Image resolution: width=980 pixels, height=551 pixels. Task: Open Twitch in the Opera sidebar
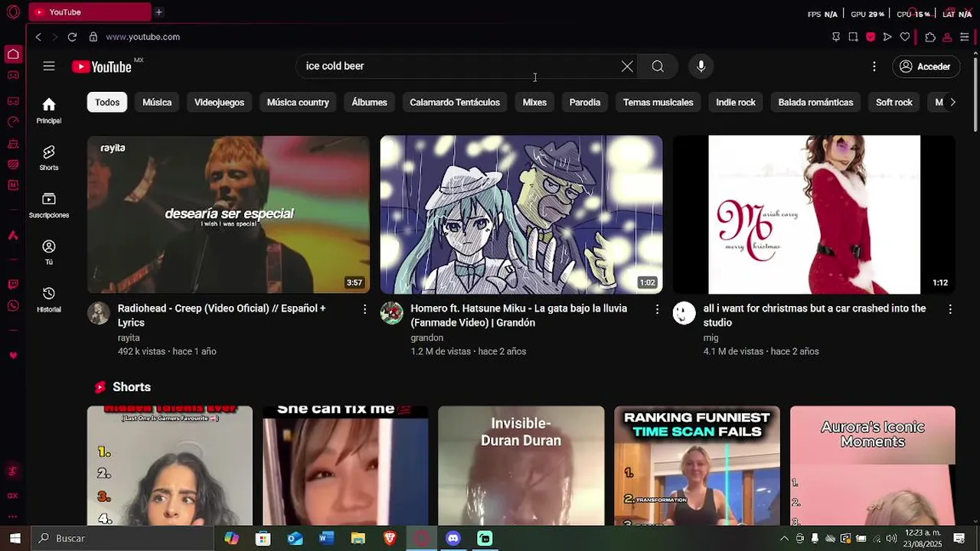(x=13, y=285)
